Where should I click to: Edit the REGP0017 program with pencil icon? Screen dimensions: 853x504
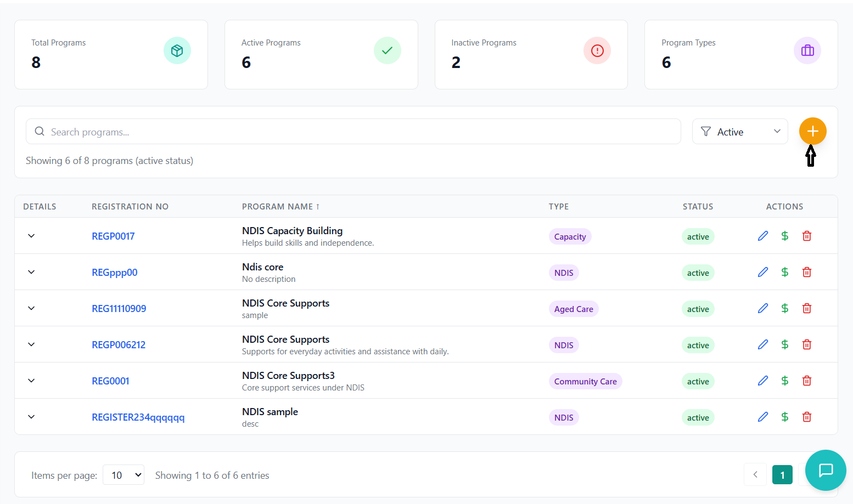(763, 236)
